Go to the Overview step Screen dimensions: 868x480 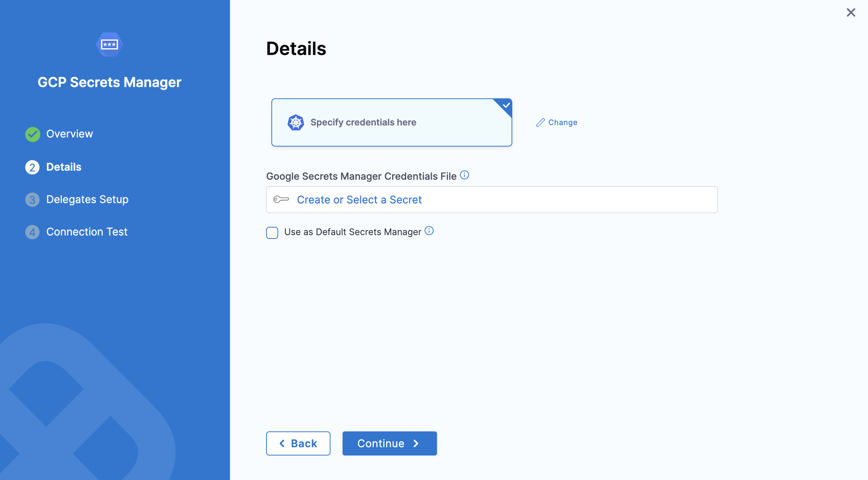(70, 134)
